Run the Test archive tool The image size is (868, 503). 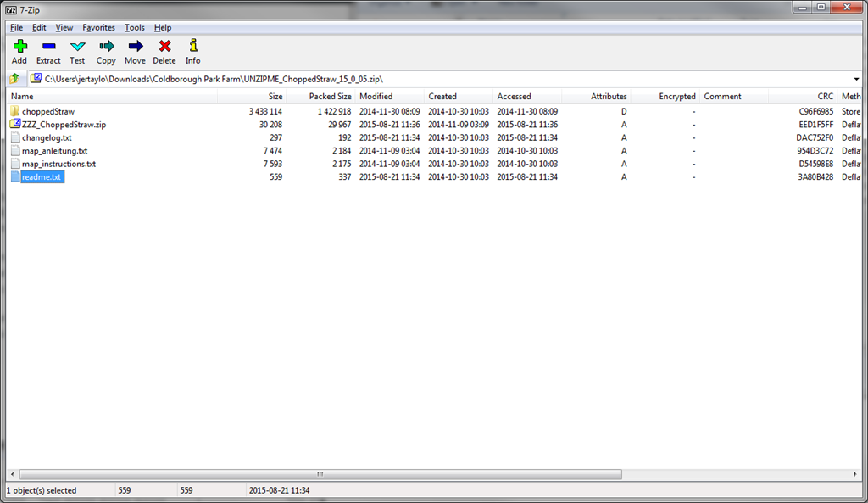[x=77, y=46]
